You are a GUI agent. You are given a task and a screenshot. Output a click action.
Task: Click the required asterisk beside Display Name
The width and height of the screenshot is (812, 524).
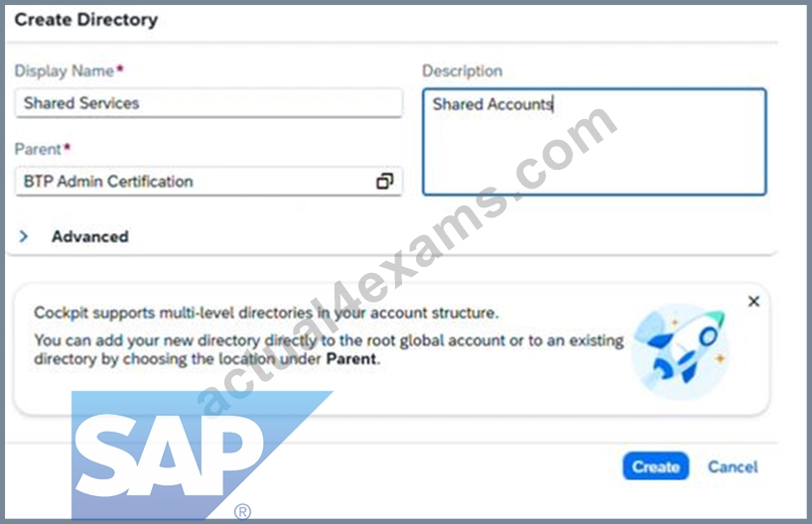120,67
